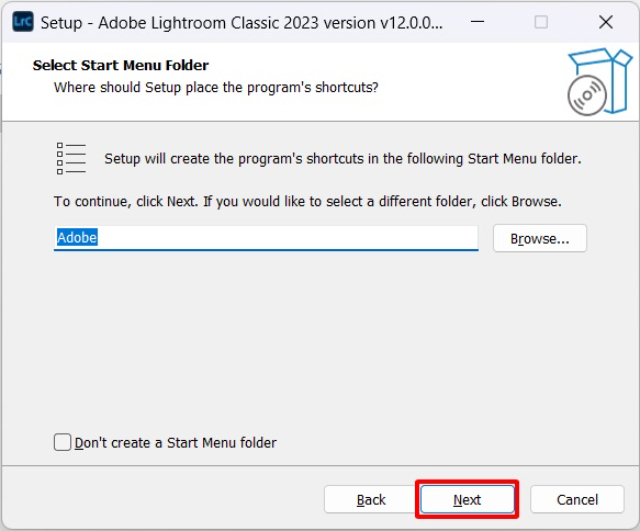
Task: Open the Browse folder dialog
Action: click(x=539, y=239)
